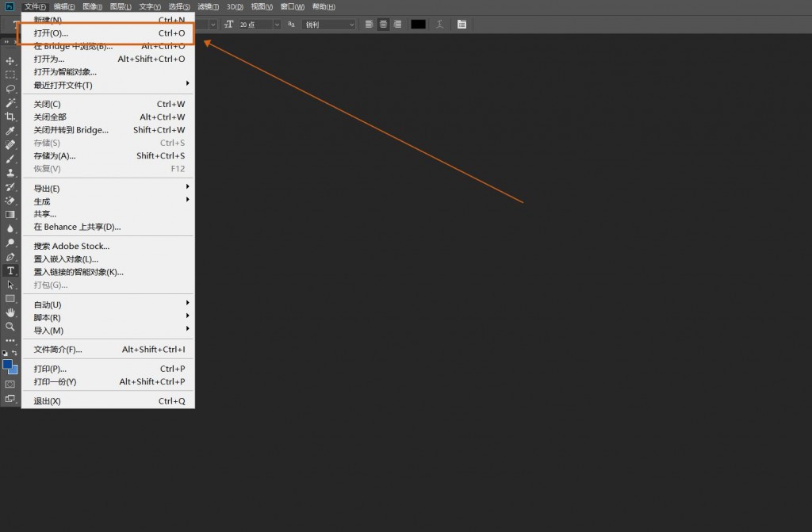Enable left align text
The height and width of the screenshot is (532, 812).
click(369, 25)
